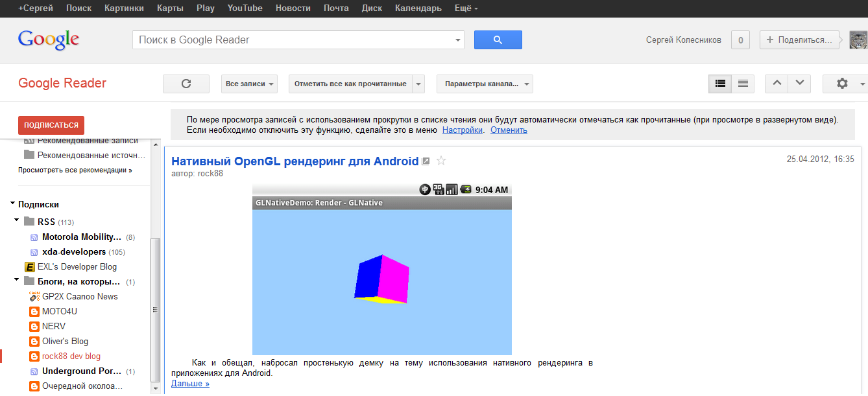
Task: Open Диск in the top bar
Action: pyautogui.click(x=372, y=8)
